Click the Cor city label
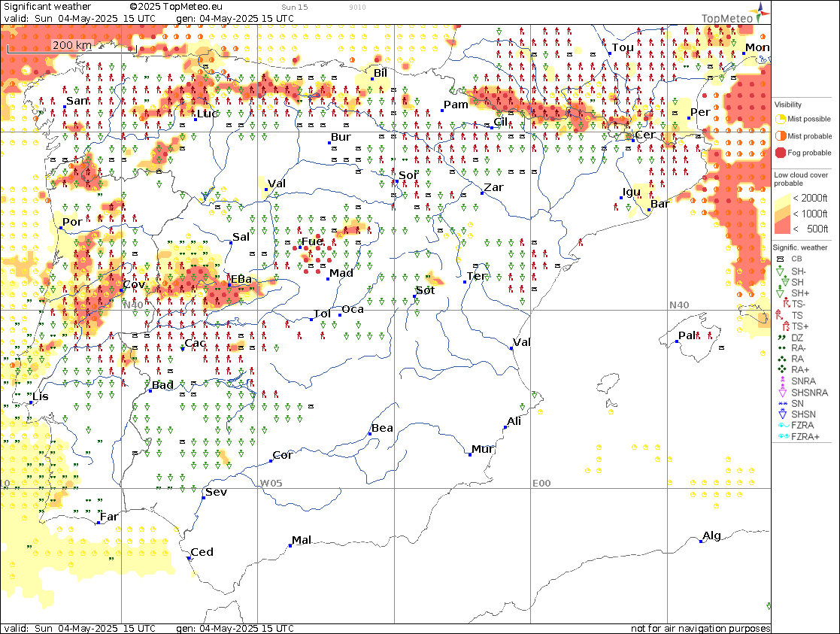This screenshot has height=634, width=840. point(282,455)
